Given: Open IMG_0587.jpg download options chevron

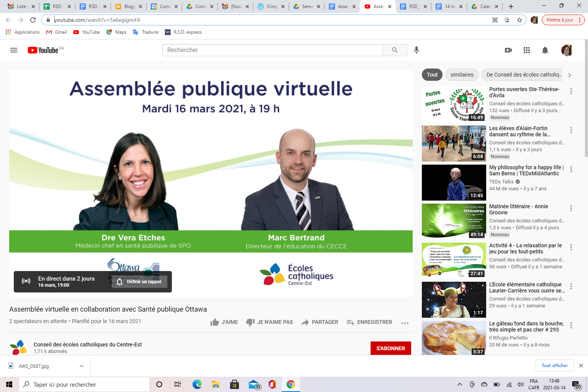Looking at the screenshot, I should (x=82, y=366).
